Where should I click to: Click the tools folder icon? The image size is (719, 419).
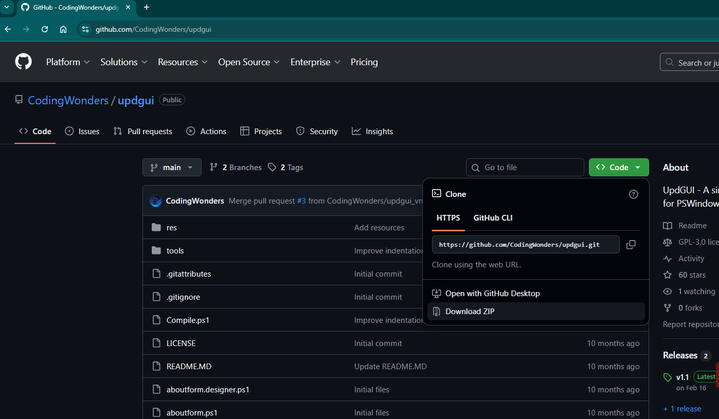[156, 250]
